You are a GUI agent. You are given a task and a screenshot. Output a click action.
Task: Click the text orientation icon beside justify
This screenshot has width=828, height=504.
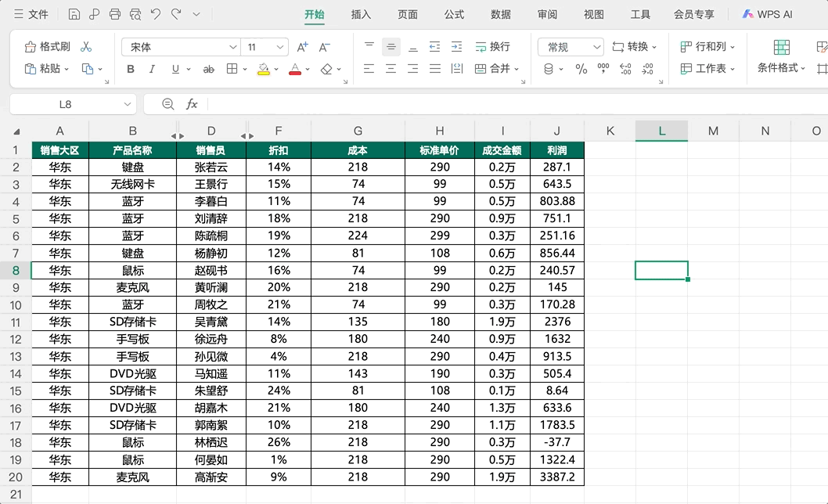457,68
